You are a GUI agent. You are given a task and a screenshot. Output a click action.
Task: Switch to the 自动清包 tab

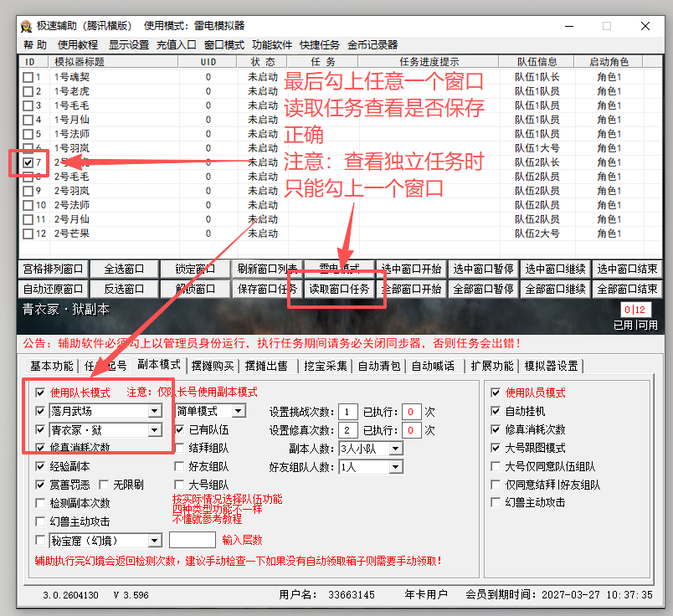tap(379, 366)
